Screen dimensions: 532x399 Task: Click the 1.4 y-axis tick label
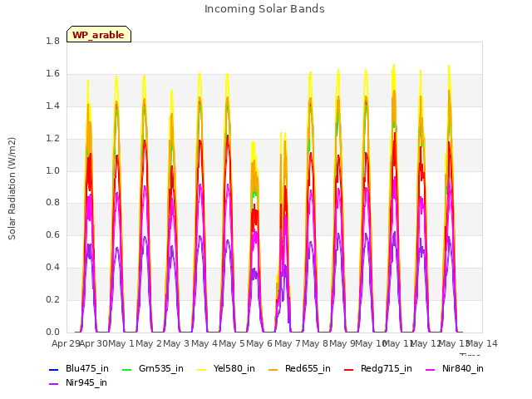[52, 106]
